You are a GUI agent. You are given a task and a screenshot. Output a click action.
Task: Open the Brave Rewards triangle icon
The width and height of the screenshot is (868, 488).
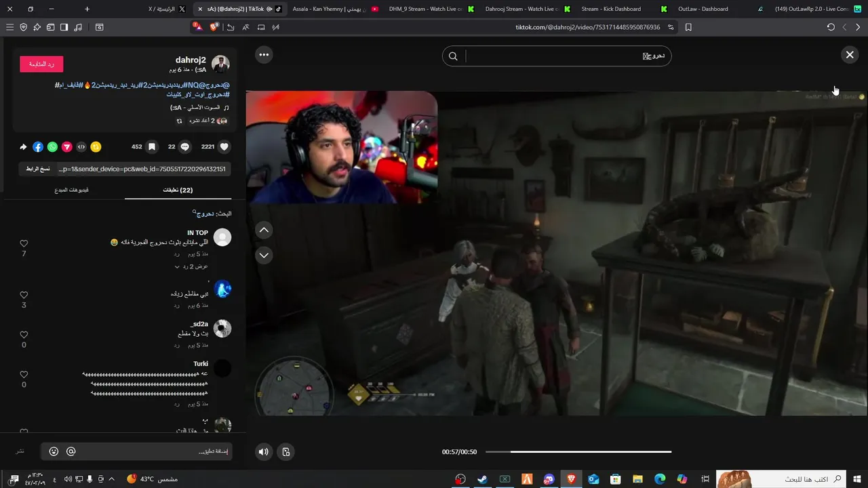pyautogui.click(x=197, y=27)
